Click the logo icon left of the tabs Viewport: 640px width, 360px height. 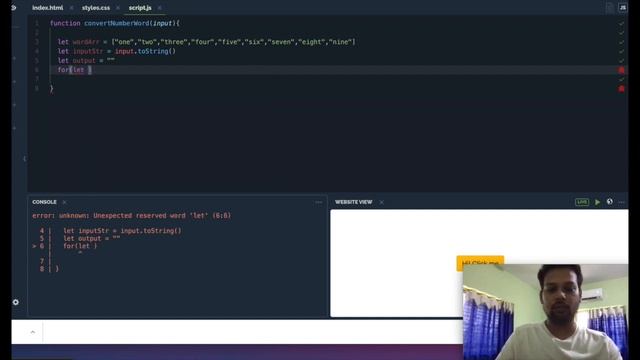click(14, 7)
